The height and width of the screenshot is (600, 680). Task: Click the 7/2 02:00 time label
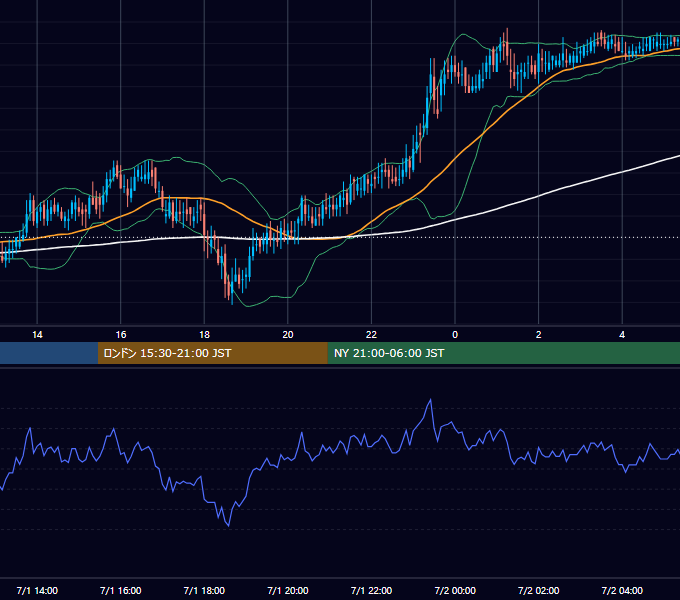[x=539, y=590]
